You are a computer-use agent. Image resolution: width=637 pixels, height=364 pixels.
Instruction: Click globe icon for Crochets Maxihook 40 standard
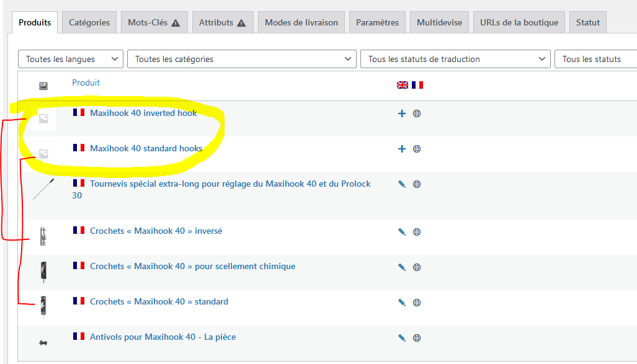coord(417,302)
